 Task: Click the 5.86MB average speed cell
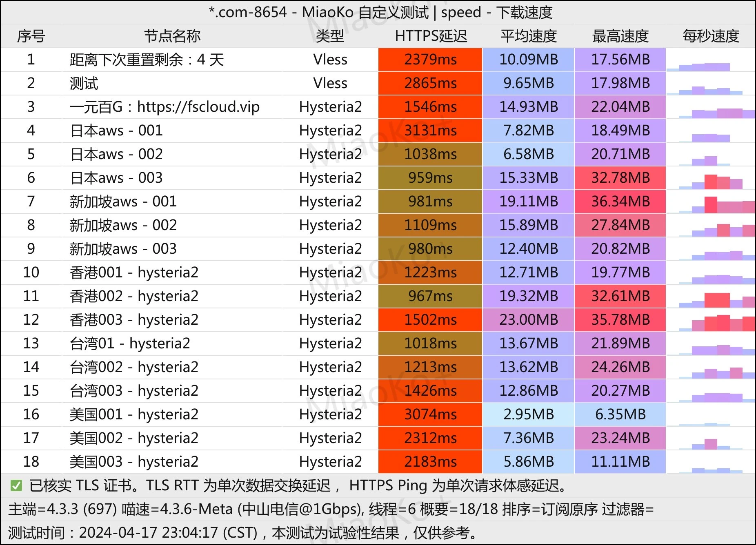pos(529,462)
